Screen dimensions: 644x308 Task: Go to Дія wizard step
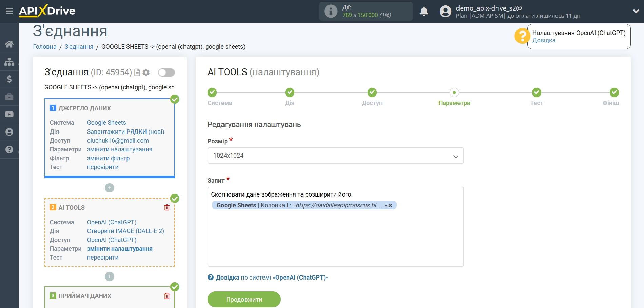(290, 93)
